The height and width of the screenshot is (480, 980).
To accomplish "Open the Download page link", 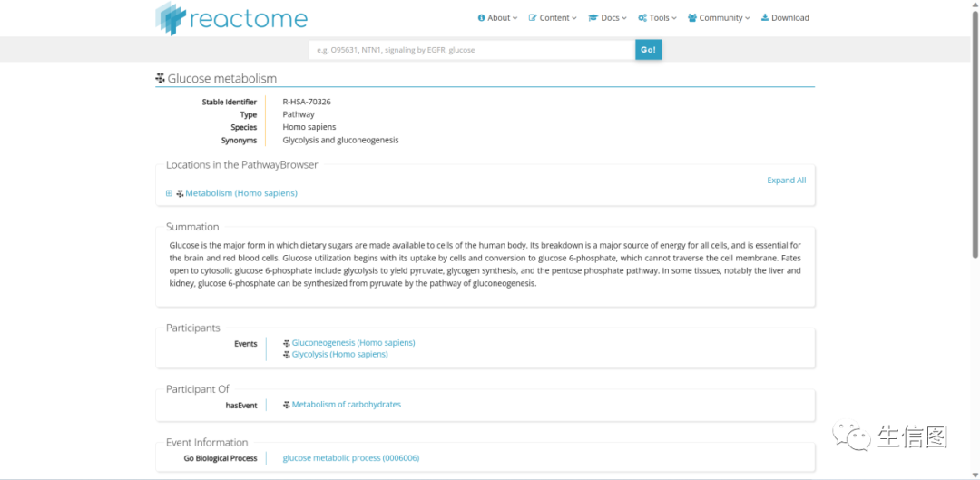I will 785,18.
